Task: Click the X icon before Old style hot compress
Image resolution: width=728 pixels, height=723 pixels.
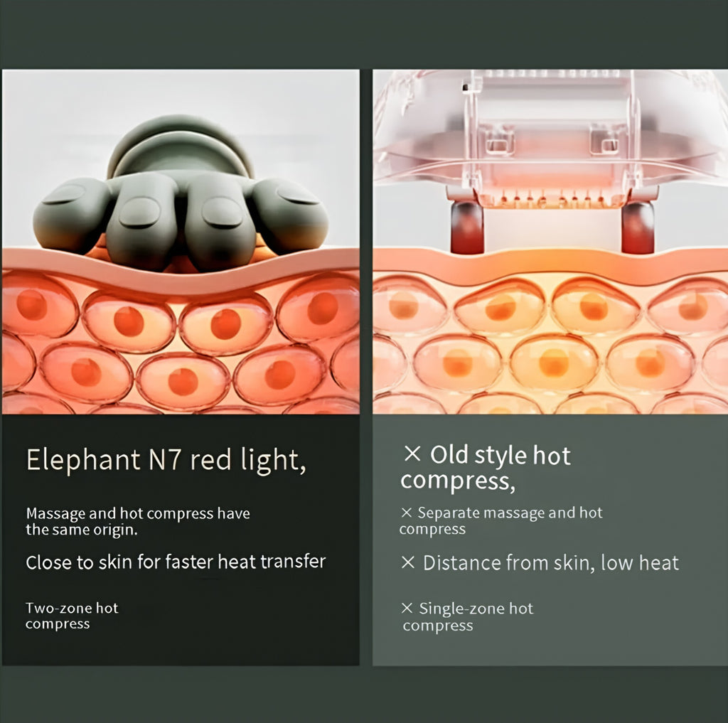Action: click(412, 454)
